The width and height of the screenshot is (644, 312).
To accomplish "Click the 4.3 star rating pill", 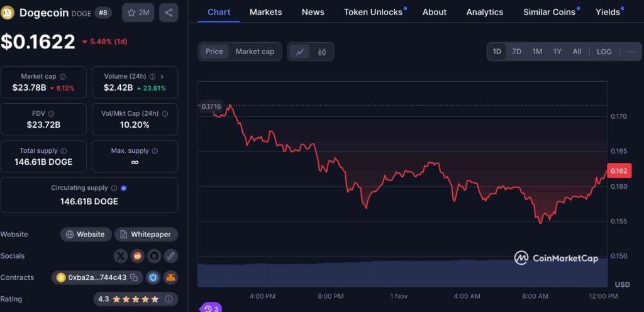I will point(136,299).
